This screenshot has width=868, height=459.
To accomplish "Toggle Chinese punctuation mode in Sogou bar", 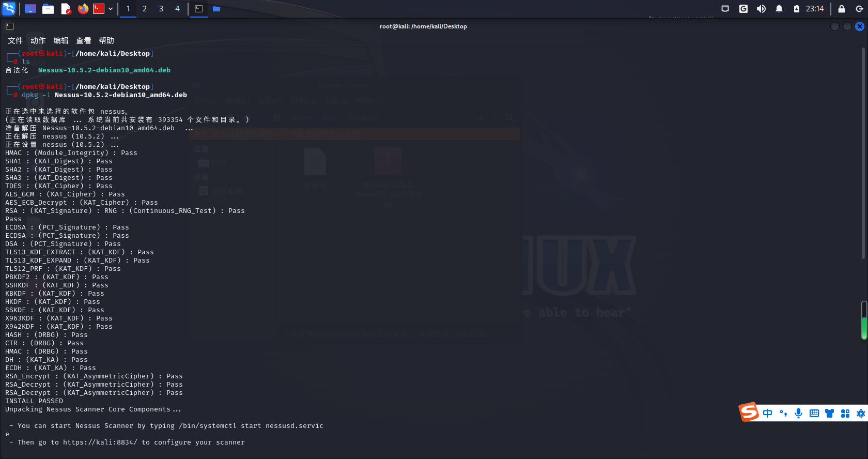I will (783, 414).
